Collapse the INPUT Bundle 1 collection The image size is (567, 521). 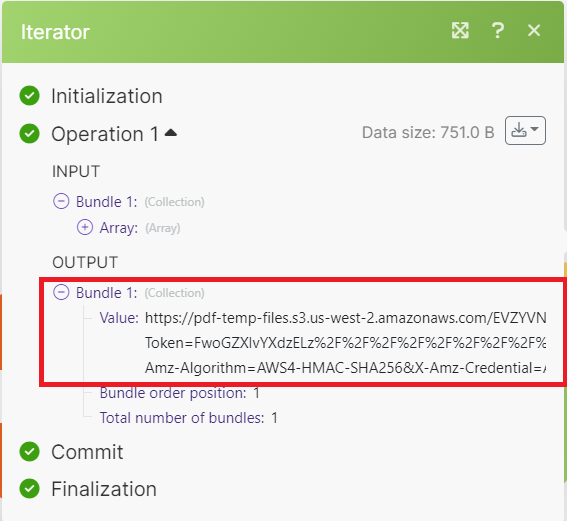pos(61,201)
